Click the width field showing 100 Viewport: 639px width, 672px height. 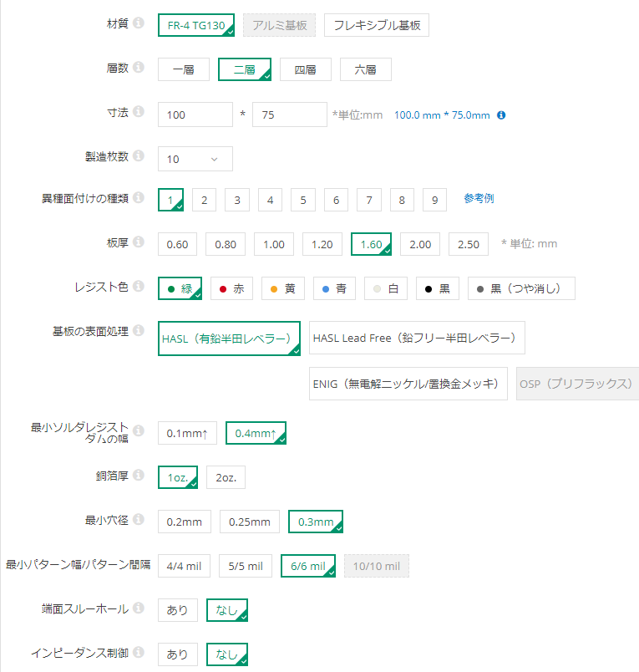click(195, 115)
